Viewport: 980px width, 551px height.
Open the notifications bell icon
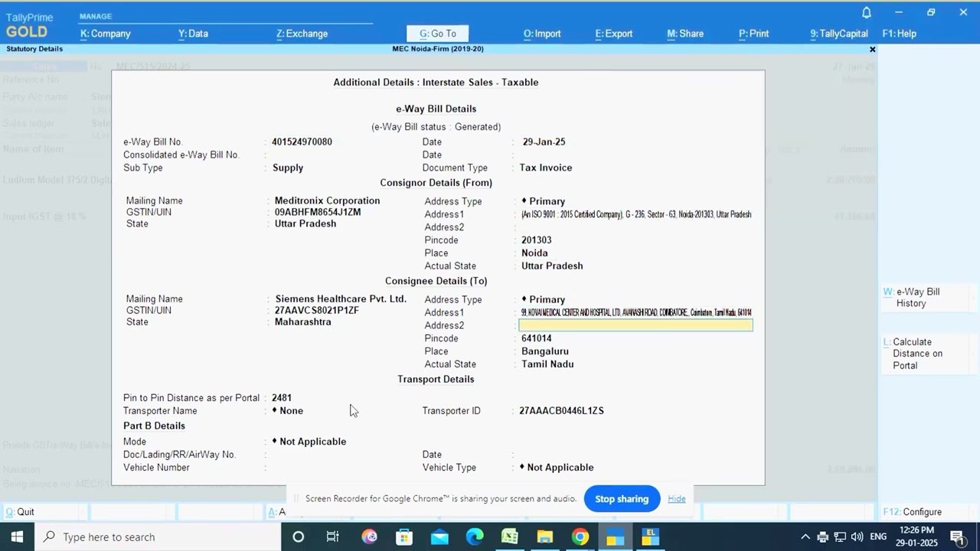pos(867,12)
